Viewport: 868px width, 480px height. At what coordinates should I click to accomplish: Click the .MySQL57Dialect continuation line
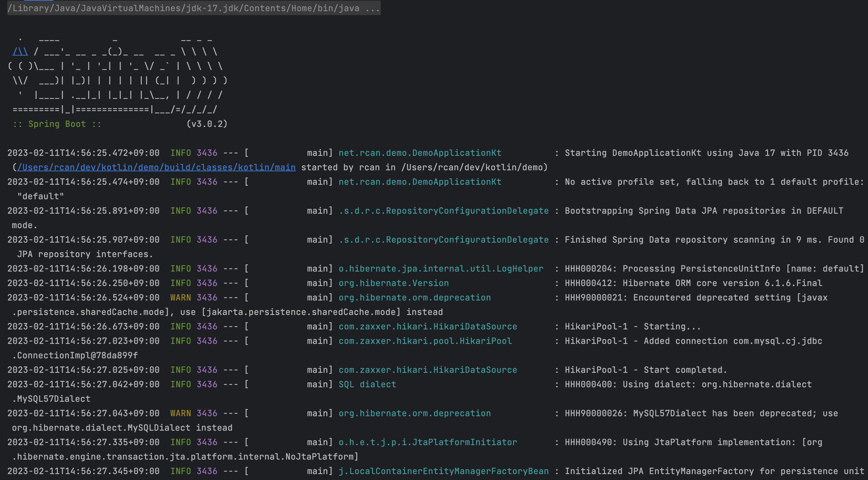coord(51,399)
